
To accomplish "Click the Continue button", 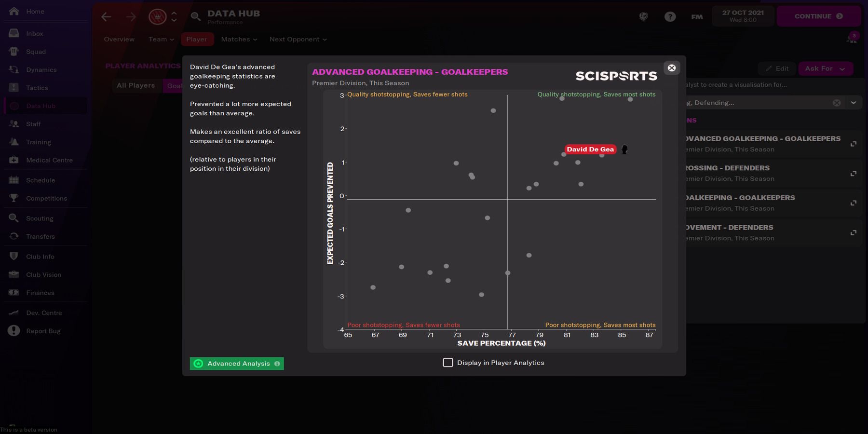I will tap(818, 16).
